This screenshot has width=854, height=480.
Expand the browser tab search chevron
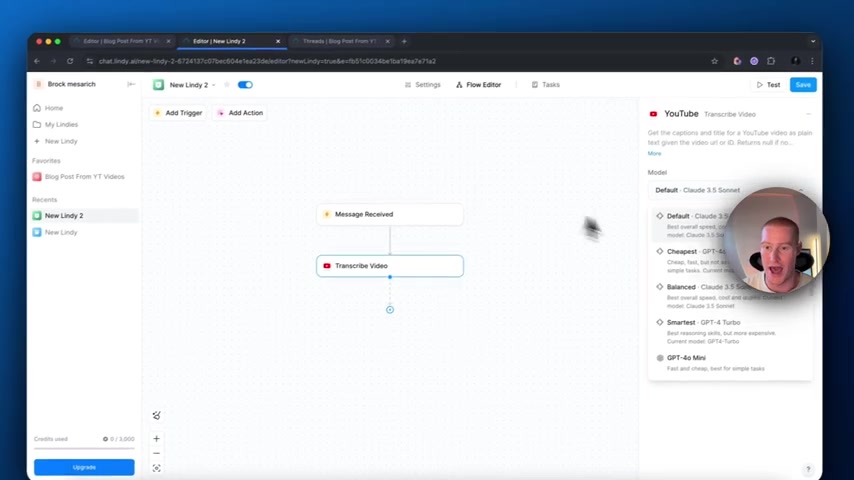pyautogui.click(x=813, y=41)
